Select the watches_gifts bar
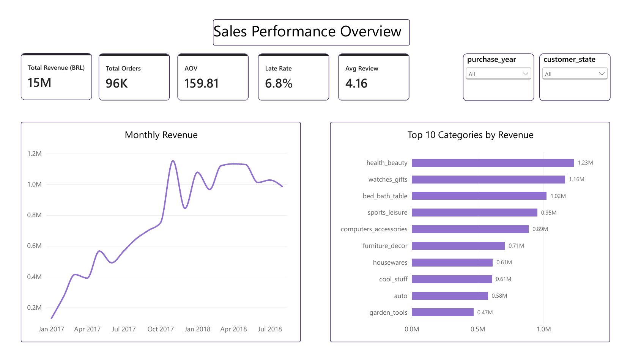630x364 pixels. pos(488,179)
